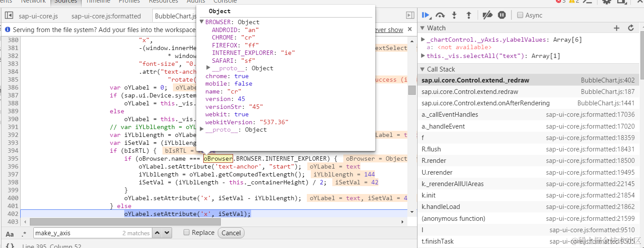Open the sap-ui-core.js:formatted file tab
Viewport: 644px width, 248px height.
point(106,16)
